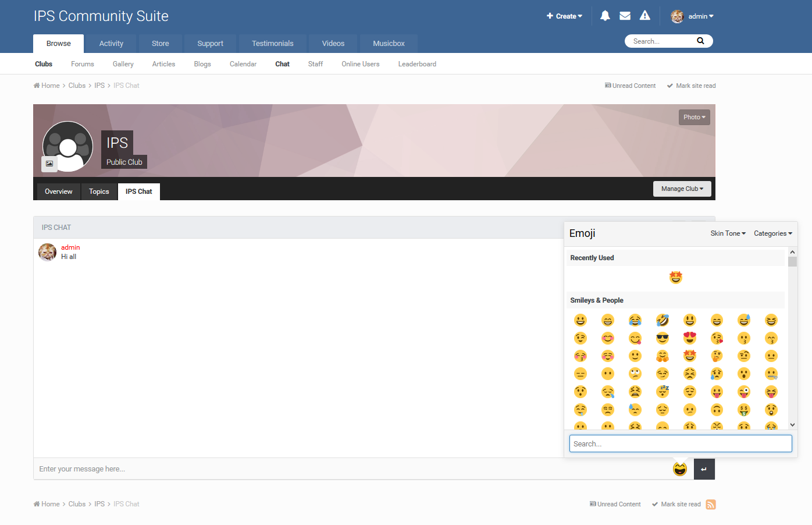Open the messages envelope icon
The width and height of the screenshot is (812, 525).
click(x=625, y=16)
